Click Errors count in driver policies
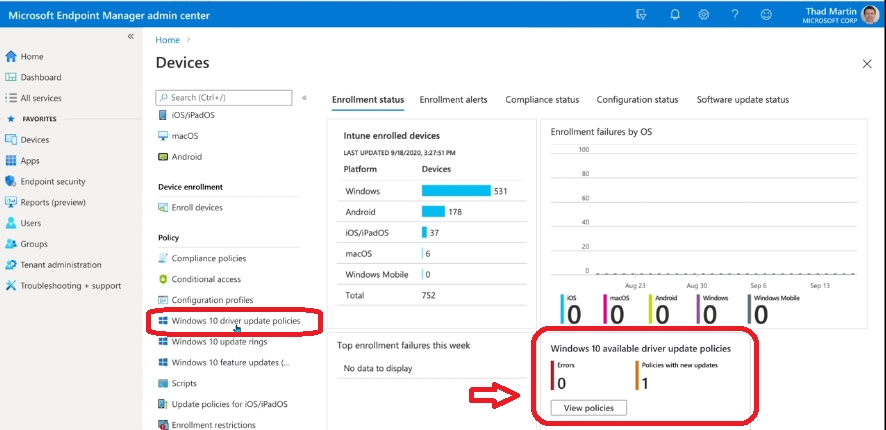Screen dimensions: 886x430 562,384
